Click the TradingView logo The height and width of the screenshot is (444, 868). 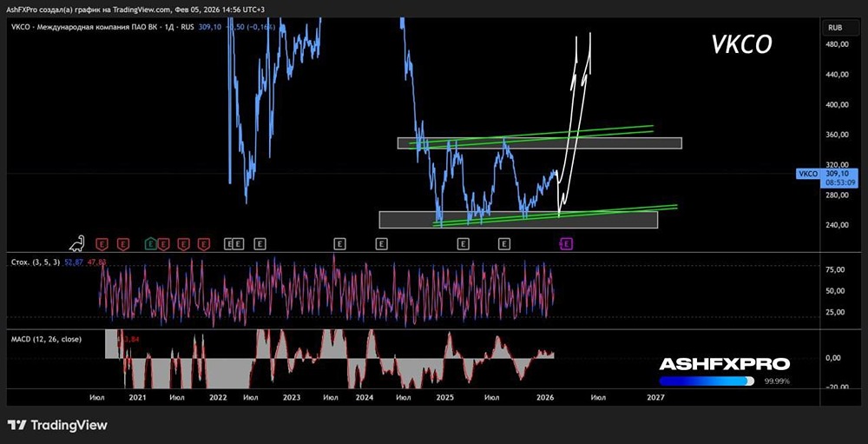point(58,425)
